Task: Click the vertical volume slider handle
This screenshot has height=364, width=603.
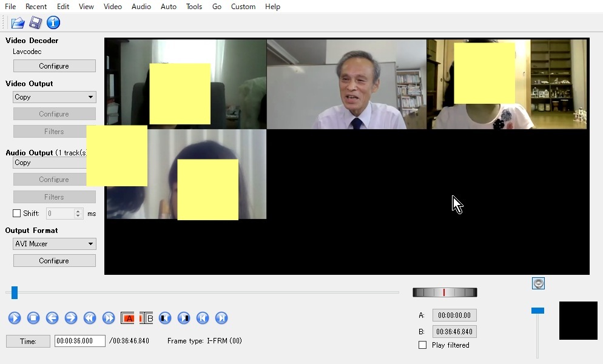Action: [x=537, y=311]
